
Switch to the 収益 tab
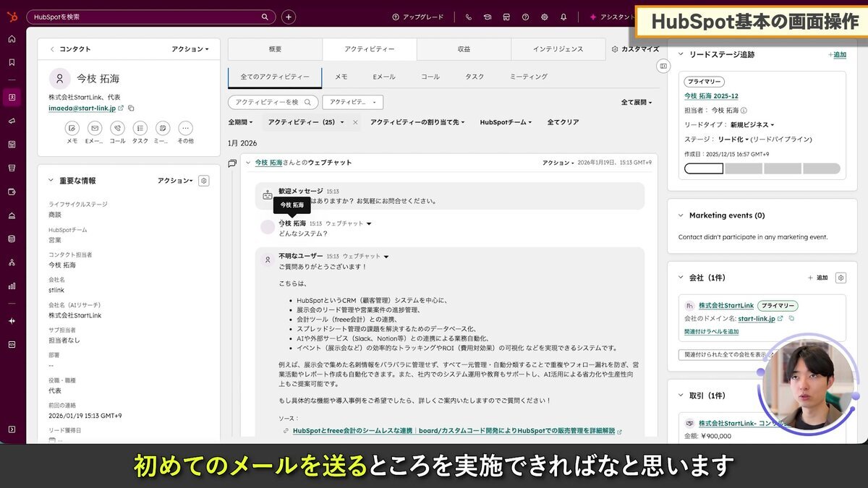(x=464, y=49)
